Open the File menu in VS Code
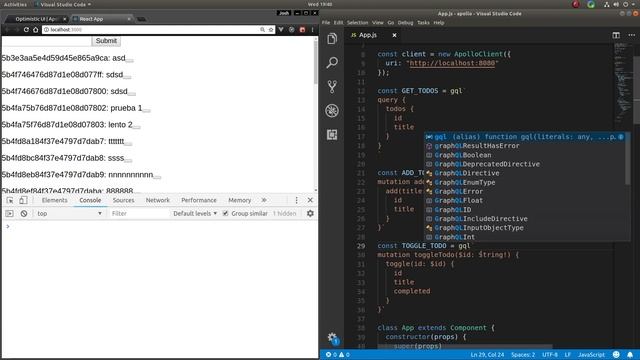The width and height of the screenshot is (640, 360). click(326, 23)
